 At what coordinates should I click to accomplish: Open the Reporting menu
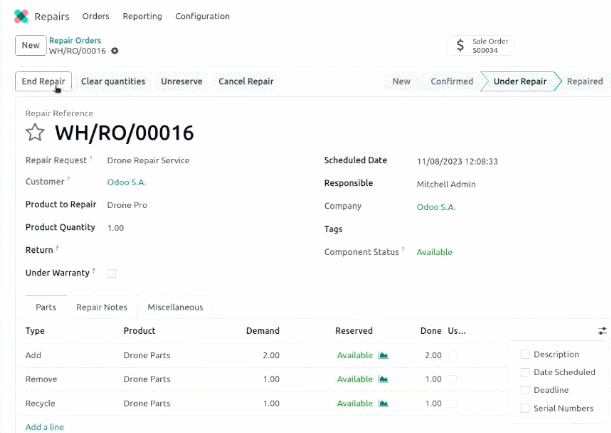tap(142, 16)
